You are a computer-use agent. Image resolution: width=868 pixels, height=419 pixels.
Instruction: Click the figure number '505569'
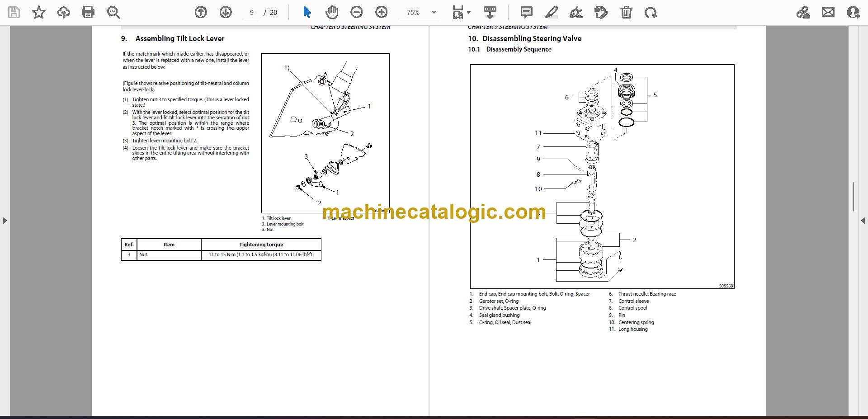(726, 286)
